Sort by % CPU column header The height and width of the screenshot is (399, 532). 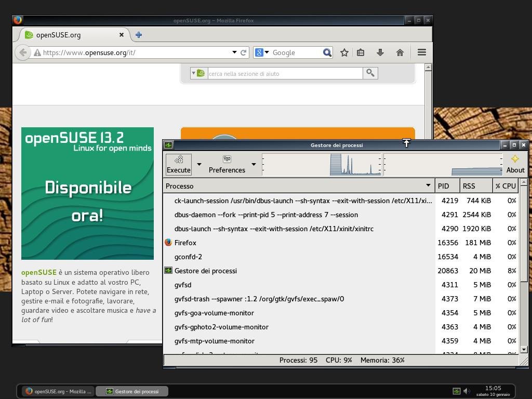pyautogui.click(x=506, y=186)
